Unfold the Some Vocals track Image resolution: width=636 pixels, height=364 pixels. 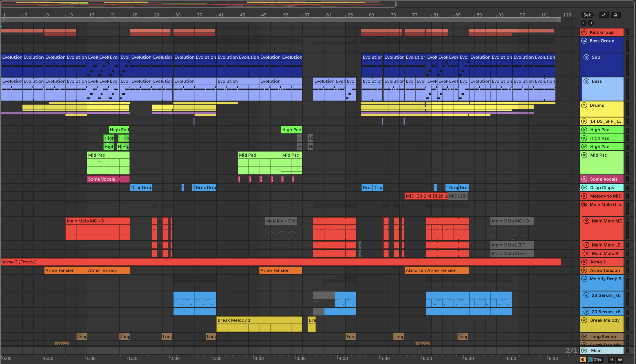(584, 179)
